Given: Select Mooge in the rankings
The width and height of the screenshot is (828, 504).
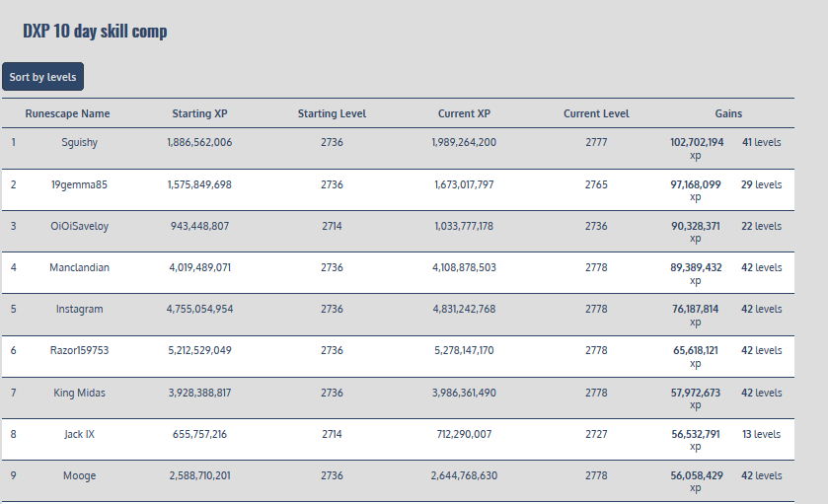Looking at the screenshot, I should (x=79, y=475).
